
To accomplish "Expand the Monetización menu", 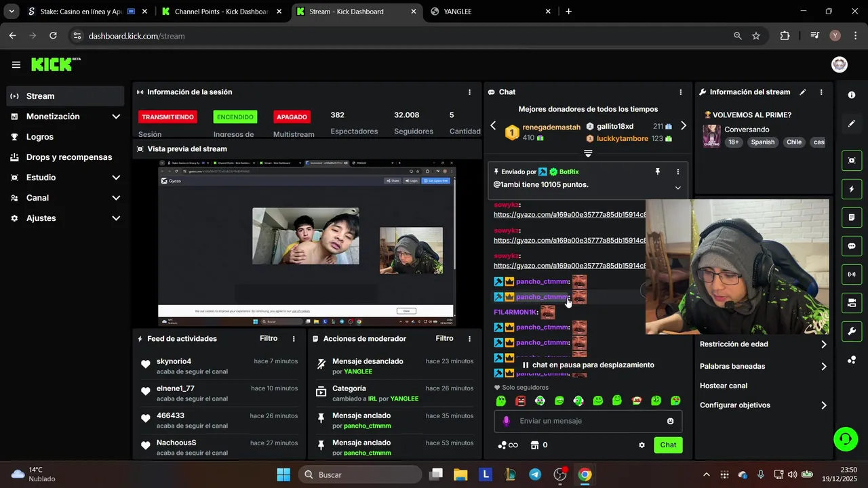I will pos(65,117).
